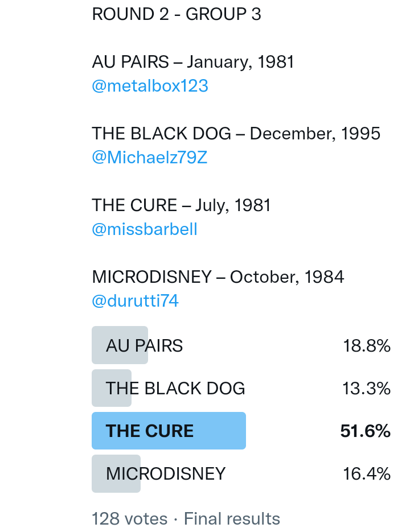Click the bold 51.6% winning percentage
This screenshot has width=410, height=532.
(x=365, y=431)
